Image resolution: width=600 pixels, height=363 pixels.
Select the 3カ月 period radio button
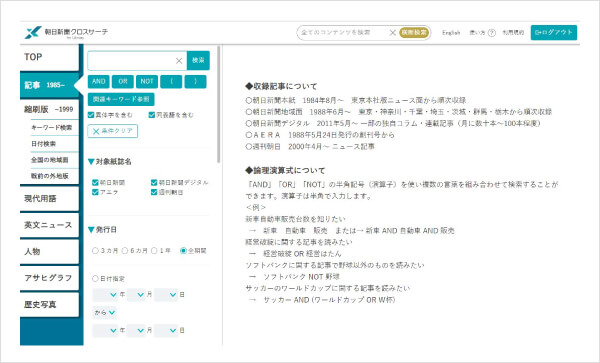pos(95,251)
